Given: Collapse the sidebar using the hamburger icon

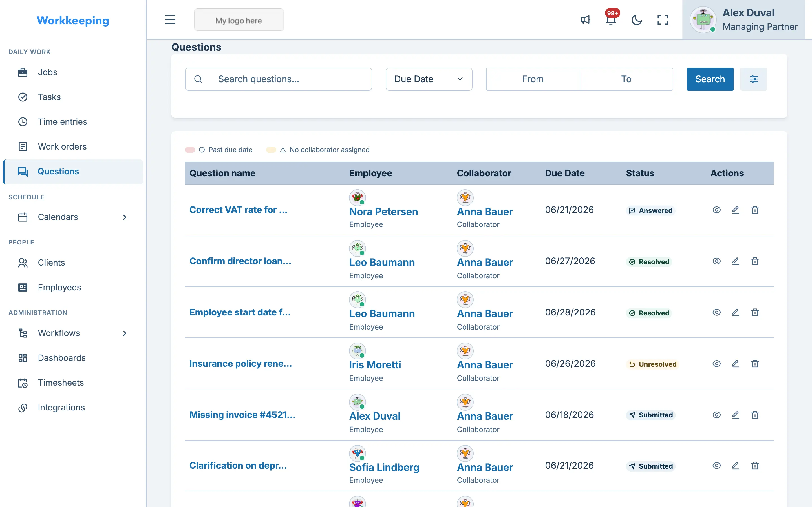Looking at the screenshot, I should (170, 20).
